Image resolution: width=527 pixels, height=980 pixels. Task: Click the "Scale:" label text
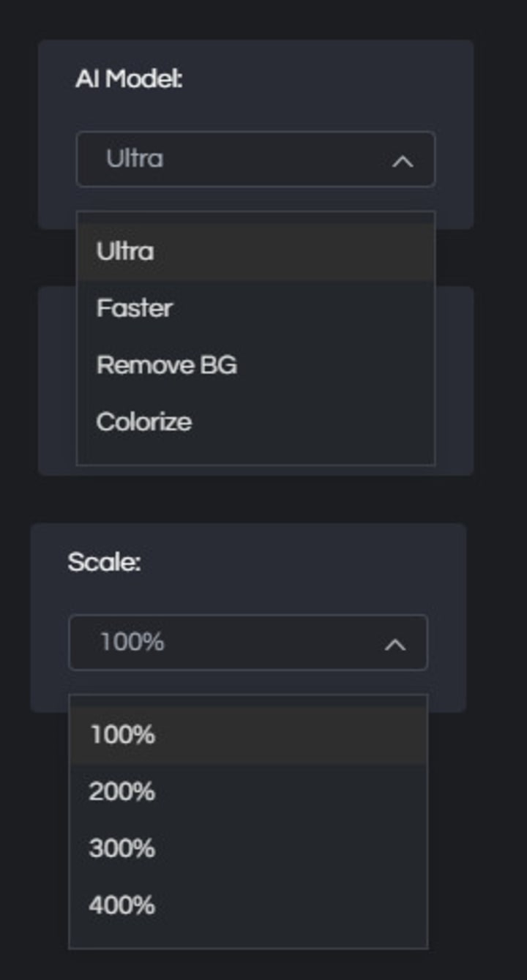pyautogui.click(x=104, y=563)
